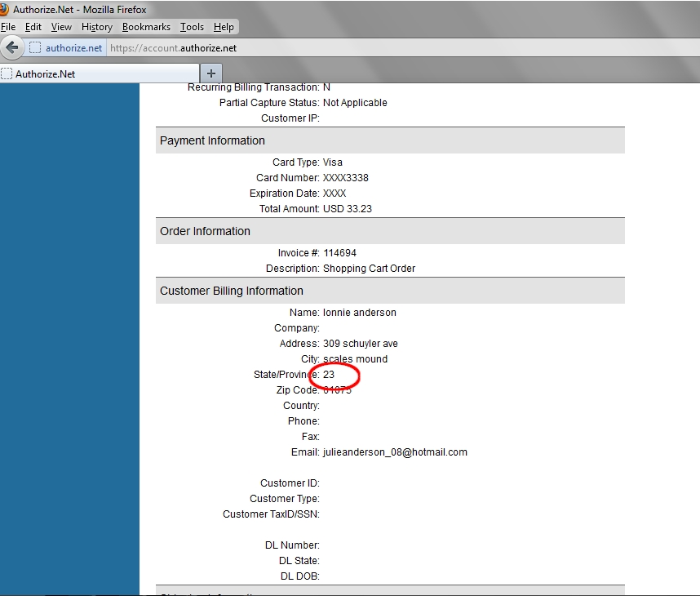This screenshot has height=596, width=700.
Task: Open the History menu
Action: point(97,27)
